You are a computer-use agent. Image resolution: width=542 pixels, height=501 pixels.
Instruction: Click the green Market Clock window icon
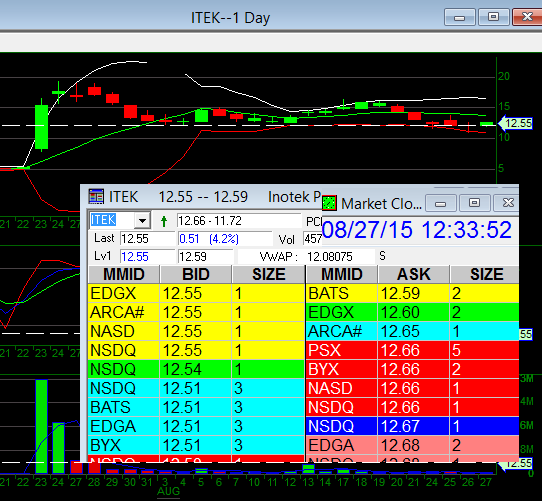[x=329, y=203]
